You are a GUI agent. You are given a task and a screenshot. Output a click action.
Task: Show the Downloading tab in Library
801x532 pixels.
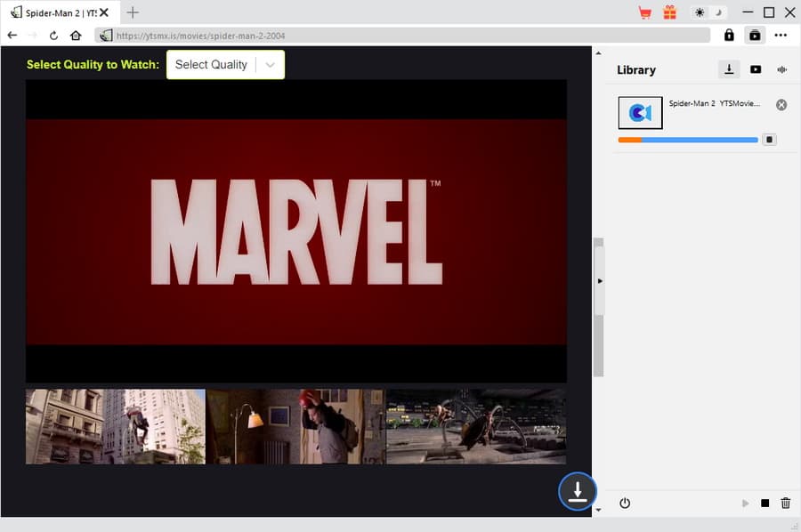(729, 69)
